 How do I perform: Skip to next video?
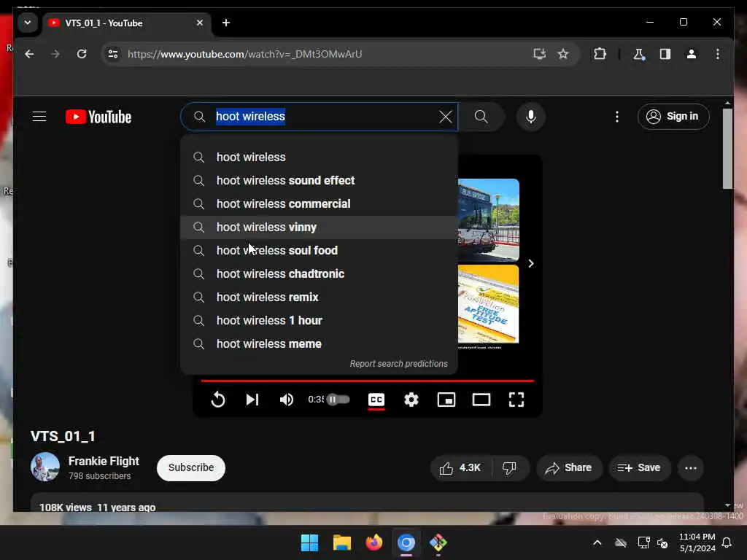point(252,400)
